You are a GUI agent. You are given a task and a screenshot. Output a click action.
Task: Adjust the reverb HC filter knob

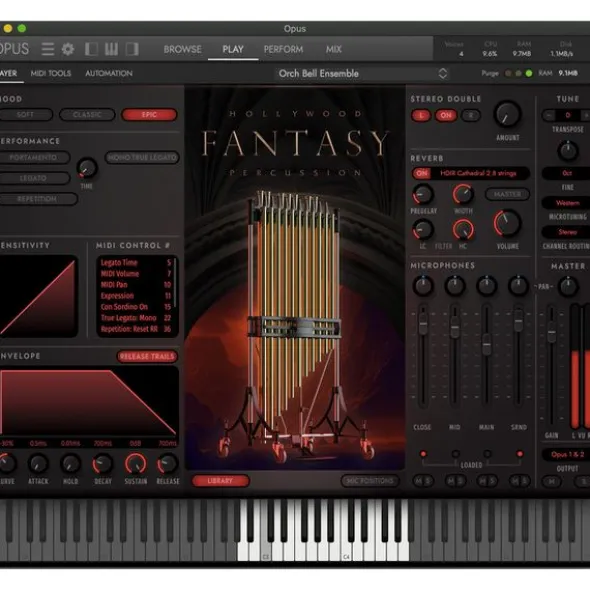point(463,230)
